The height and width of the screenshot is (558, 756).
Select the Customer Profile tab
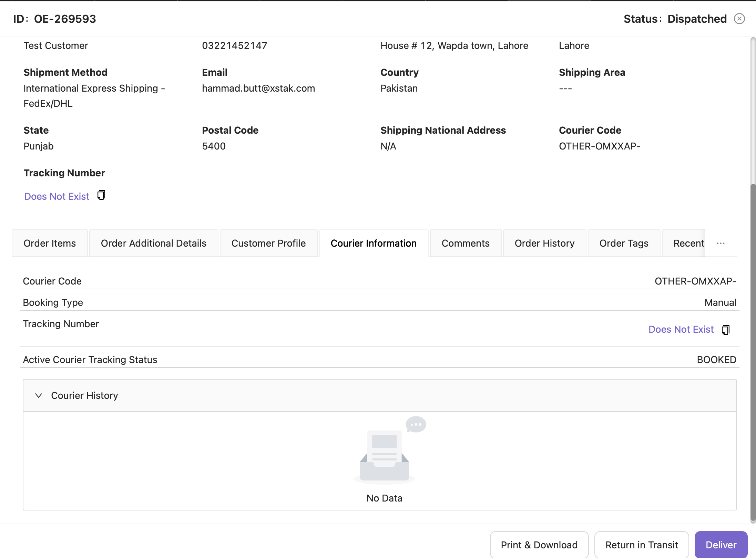(268, 243)
